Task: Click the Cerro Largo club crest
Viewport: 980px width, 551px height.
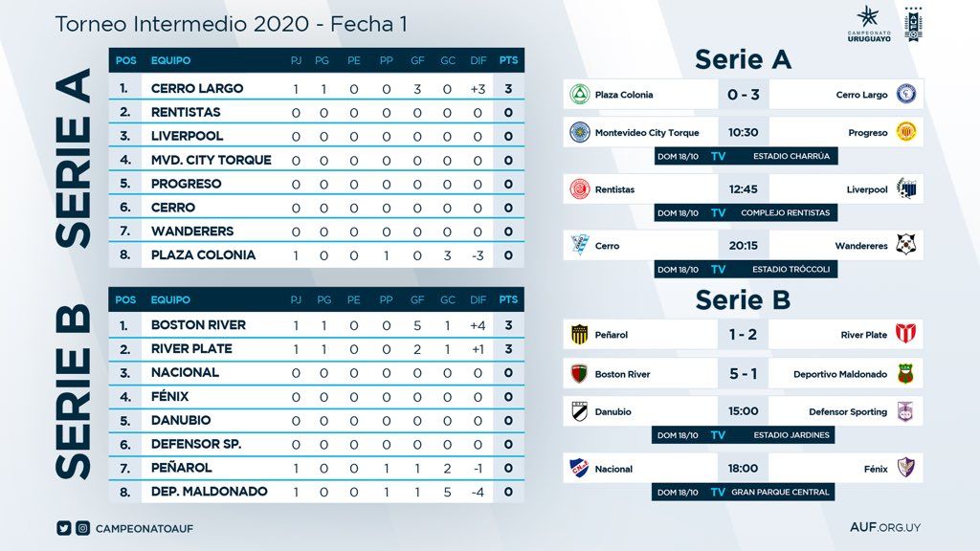Action: click(905, 95)
